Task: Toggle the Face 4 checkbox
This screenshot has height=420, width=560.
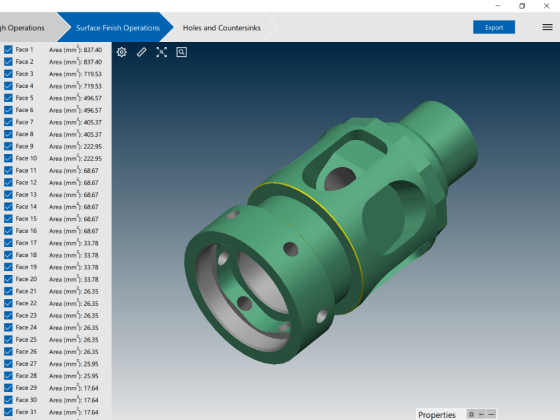Action: pyautogui.click(x=8, y=86)
